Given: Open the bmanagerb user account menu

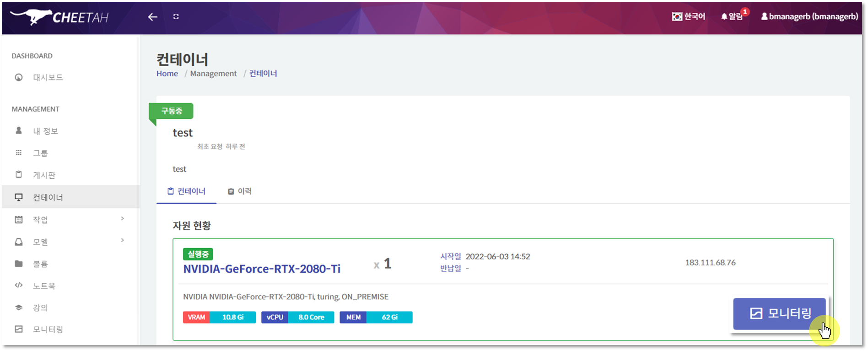Looking at the screenshot, I should [x=809, y=16].
